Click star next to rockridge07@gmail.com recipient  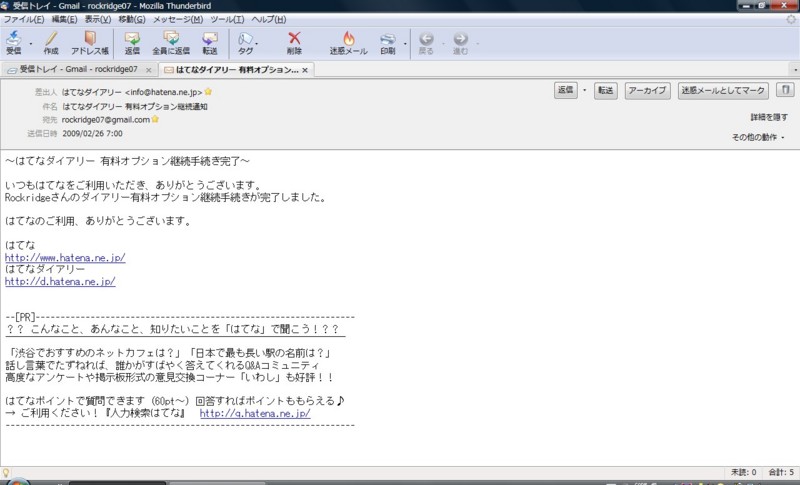point(155,119)
